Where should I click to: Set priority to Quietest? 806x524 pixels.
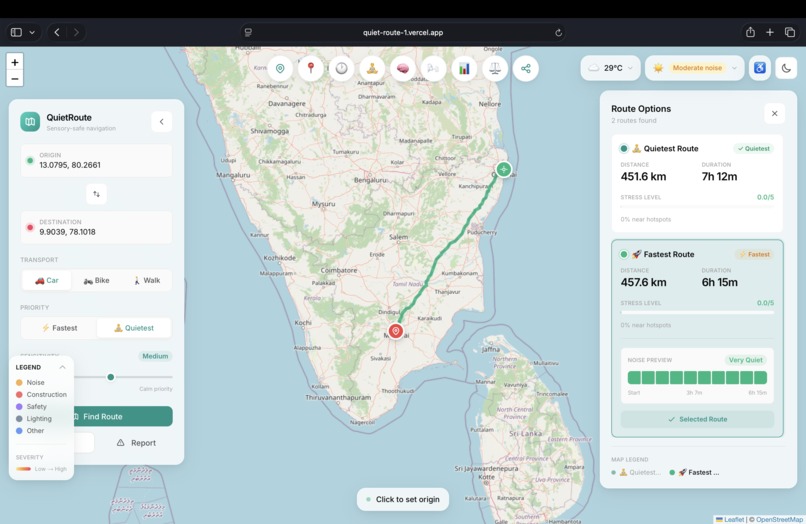134,328
